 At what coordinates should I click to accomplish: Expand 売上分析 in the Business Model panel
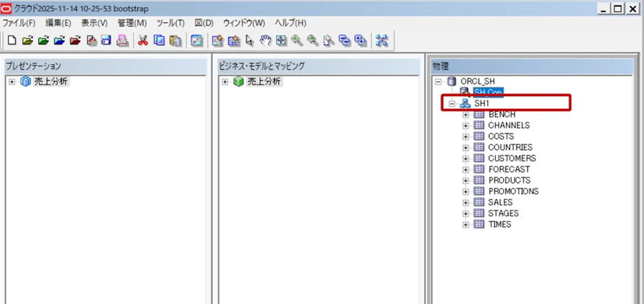click(225, 82)
